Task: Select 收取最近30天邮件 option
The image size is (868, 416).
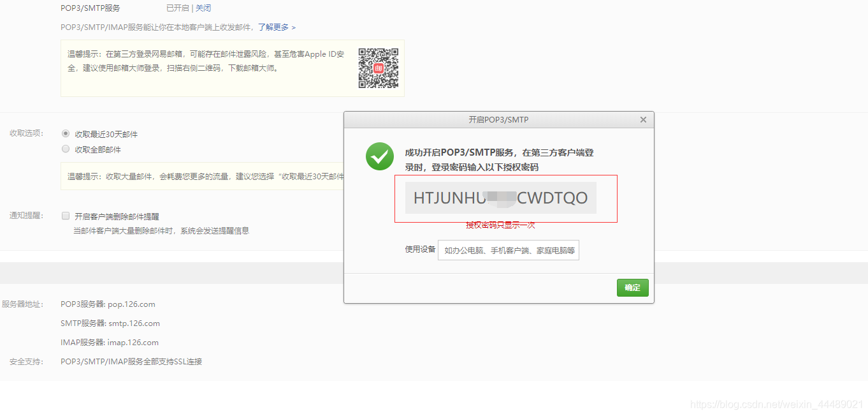Action: pyautogui.click(x=65, y=133)
